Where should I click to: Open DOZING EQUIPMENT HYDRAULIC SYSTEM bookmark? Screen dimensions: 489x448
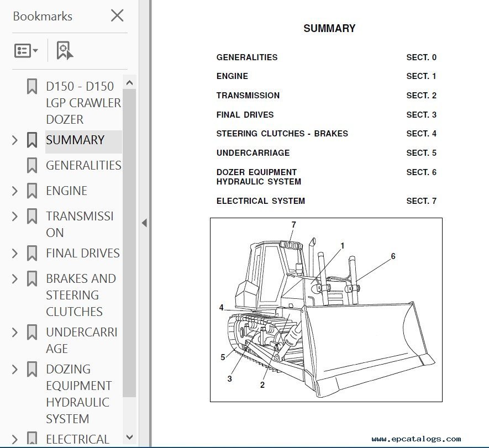[78, 394]
